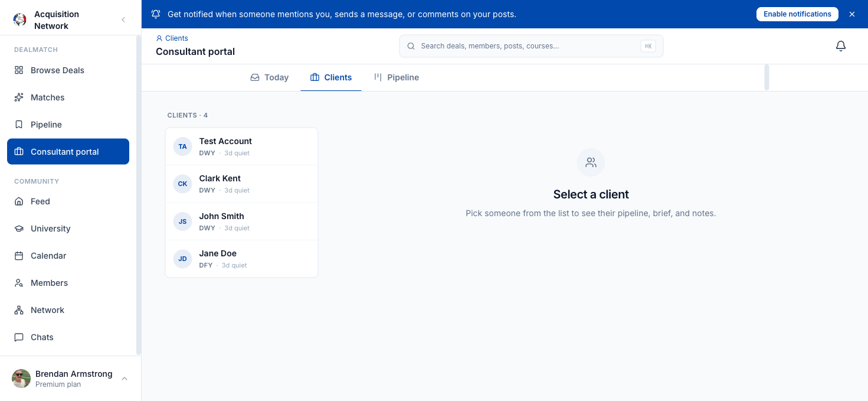Screen dimensions: 868x401
Task: Click the Pipeline bookmark icon in sidebar
Action: click(19, 125)
